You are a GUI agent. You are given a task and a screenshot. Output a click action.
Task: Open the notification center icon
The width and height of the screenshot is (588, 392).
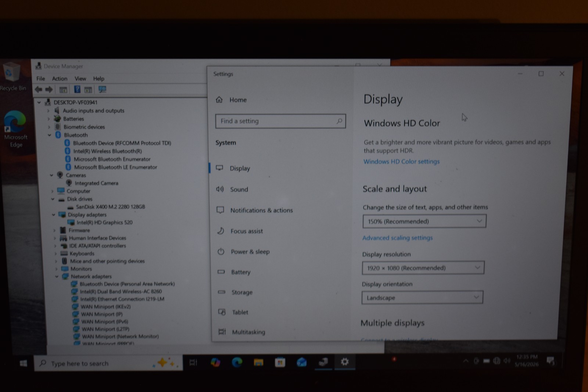point(551,361)
